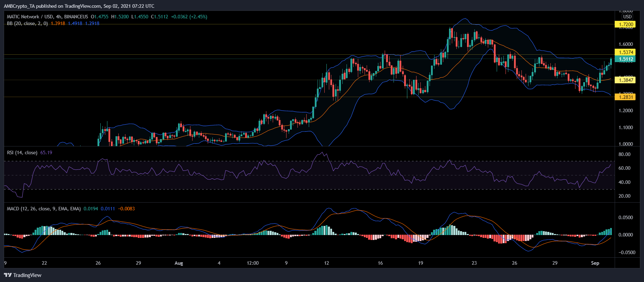
Task: Click the close value C1.5112
Action: 160,17
